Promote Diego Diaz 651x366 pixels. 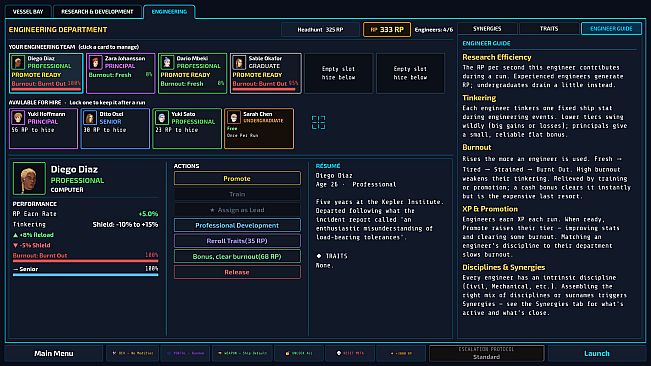pyautogui.click(x=237, y=178)
